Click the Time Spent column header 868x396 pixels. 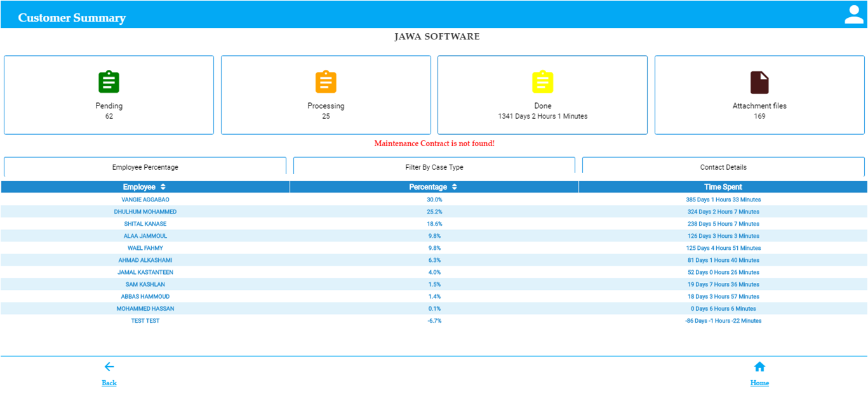(723, 187)
